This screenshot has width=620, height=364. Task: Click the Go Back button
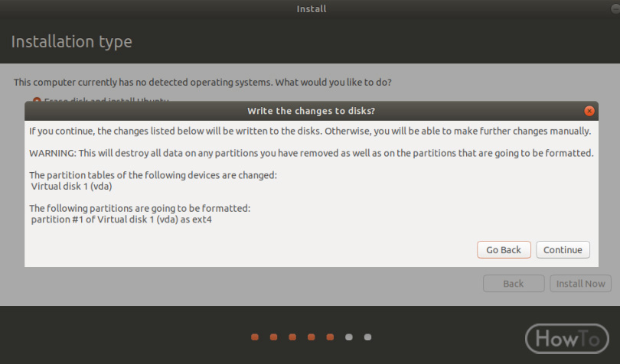[504, 250]
